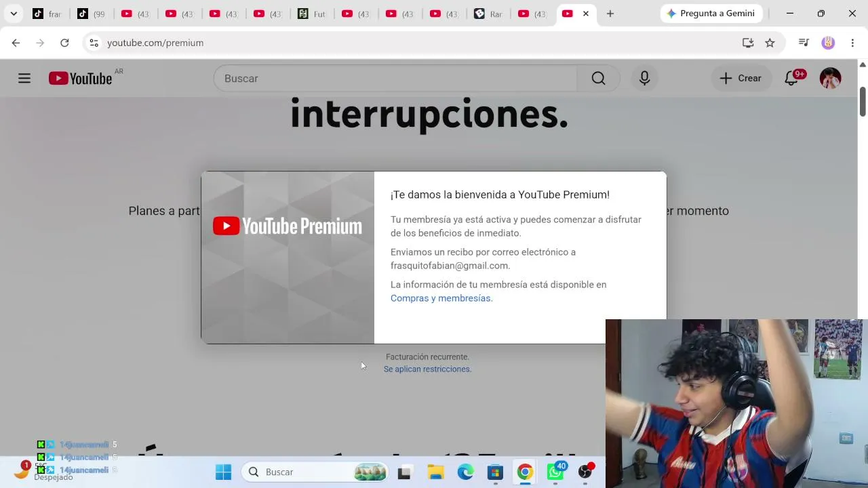Screen dimensions: 868x488
Task: Open Task View on the taskbar
Action: point(404,472)
